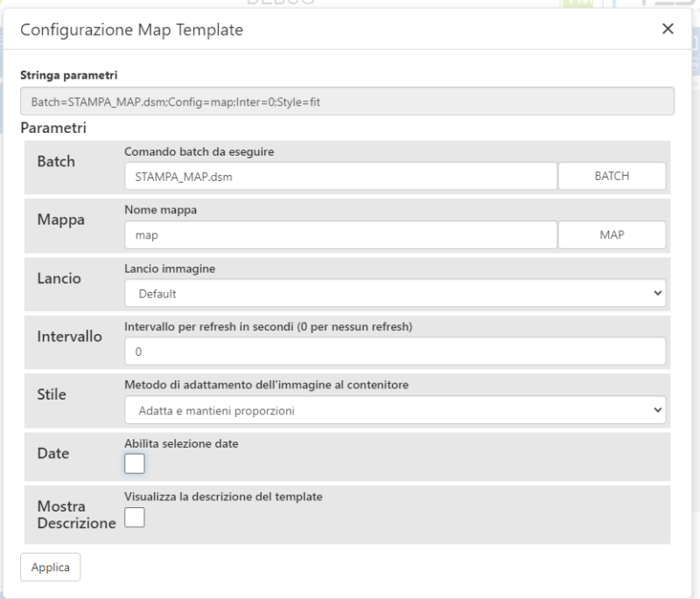700x599 pixels.
Task: Click the Intervallo row label
Action: tap(69, 336)
